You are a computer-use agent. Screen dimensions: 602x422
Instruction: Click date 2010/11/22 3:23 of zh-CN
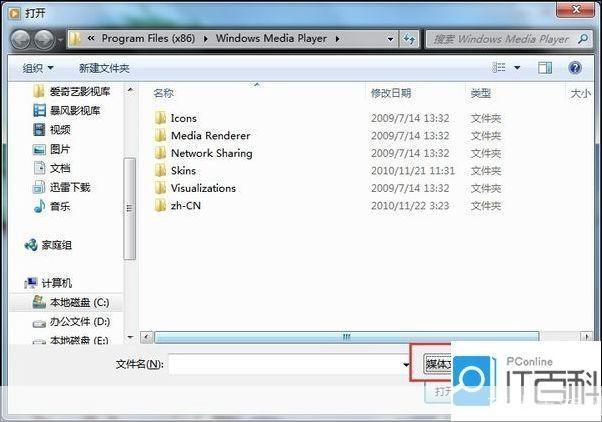tap(410, 206)
